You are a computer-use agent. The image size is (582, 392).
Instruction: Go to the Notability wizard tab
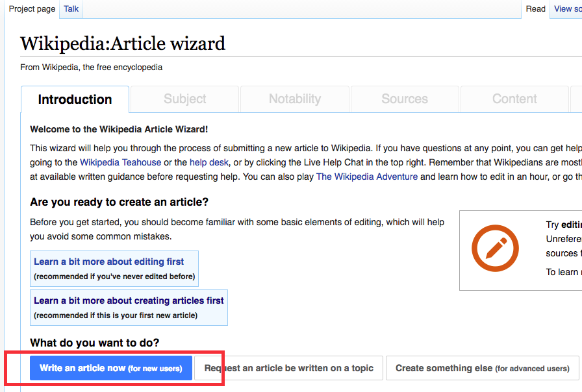[295, 99]
